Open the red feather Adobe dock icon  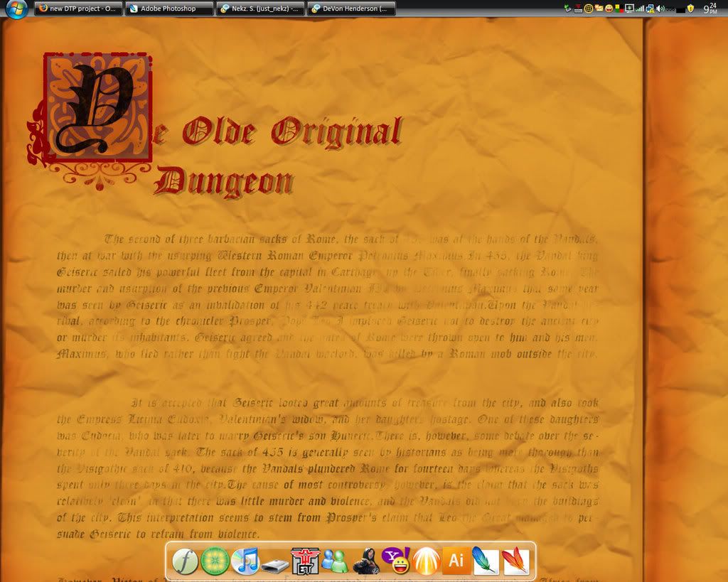pyautogui.click(x=515, y=561)
